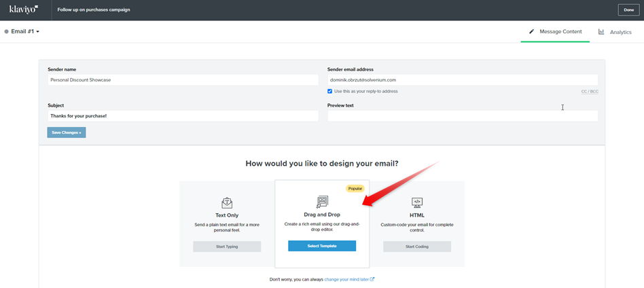The width and height of the screenshot is (644, 288).
Task: Click the Sender name input field
Action: [x=183, y=80]
